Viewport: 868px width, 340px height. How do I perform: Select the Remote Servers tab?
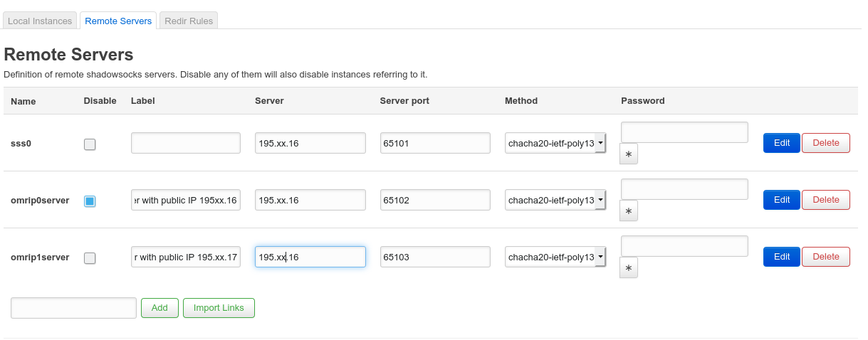[x=118, y=21]
